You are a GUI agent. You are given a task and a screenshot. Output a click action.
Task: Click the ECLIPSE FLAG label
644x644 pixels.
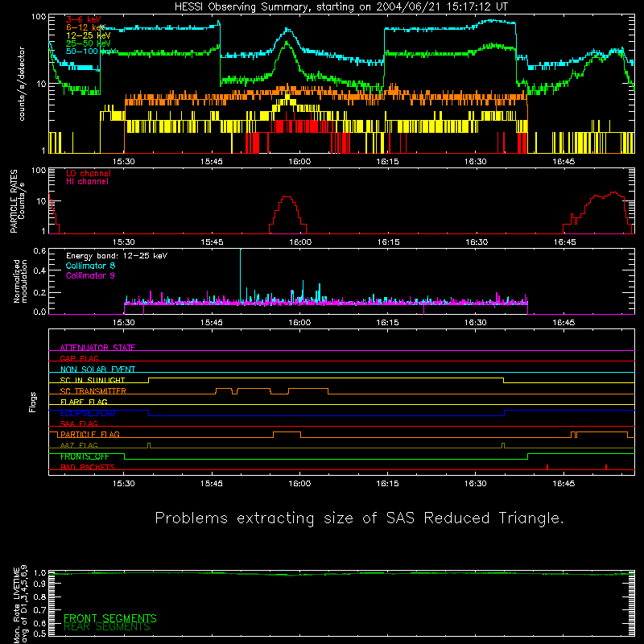click(88, 413)
